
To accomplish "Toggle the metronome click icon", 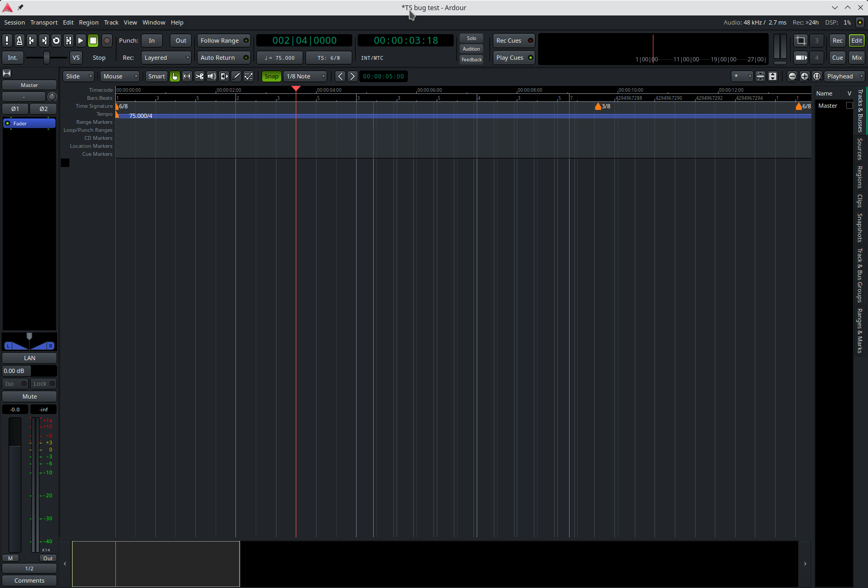I will click(x=19, y=41).
